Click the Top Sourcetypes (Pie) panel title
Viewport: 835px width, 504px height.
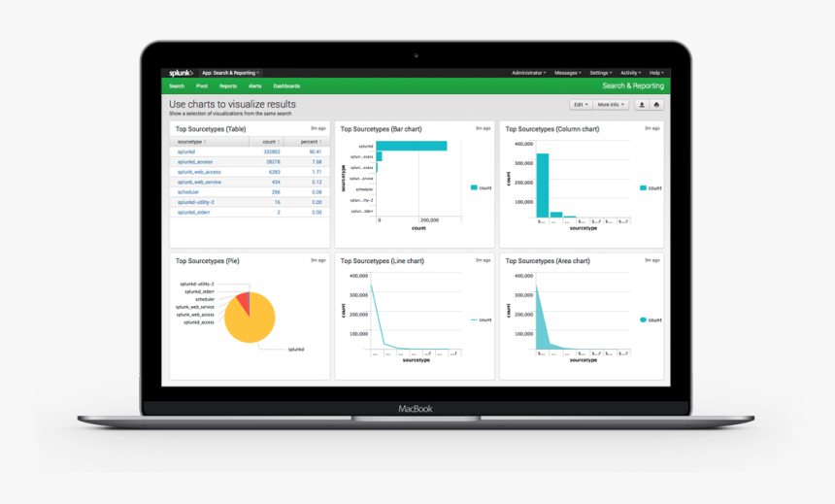click(x=207, y=261)
